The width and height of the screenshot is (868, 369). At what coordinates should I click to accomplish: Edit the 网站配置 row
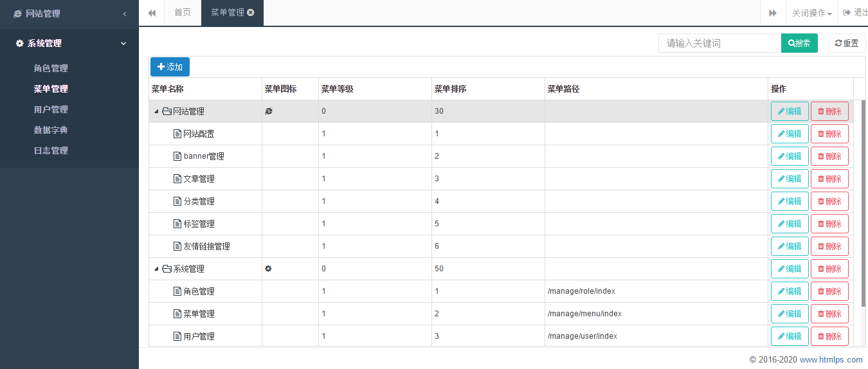click(x=790, y=134)
